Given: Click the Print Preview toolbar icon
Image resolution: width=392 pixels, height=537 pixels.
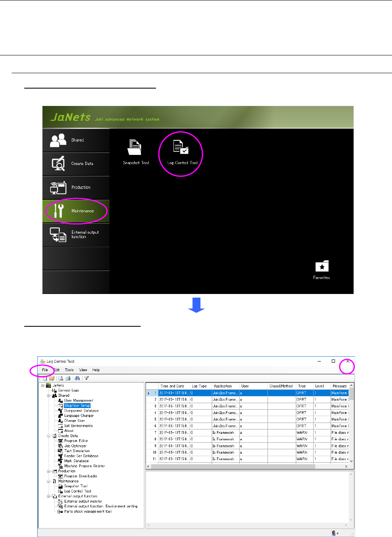Looking at the screenshot, I should pos(61,378).
